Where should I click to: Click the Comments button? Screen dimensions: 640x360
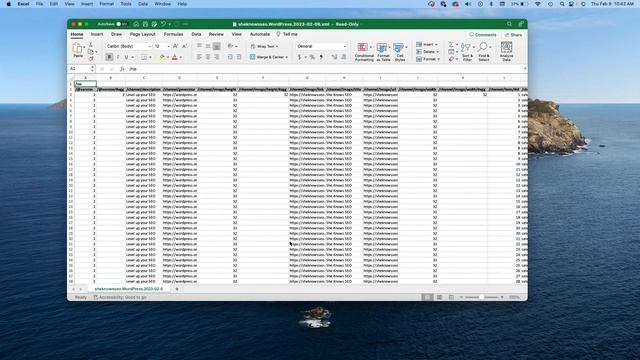coord(483,35)
